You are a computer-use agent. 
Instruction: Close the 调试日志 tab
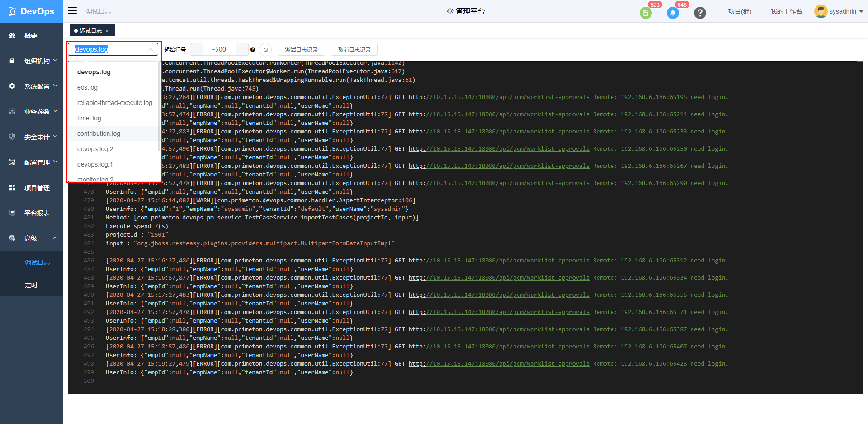pos(107,31)
